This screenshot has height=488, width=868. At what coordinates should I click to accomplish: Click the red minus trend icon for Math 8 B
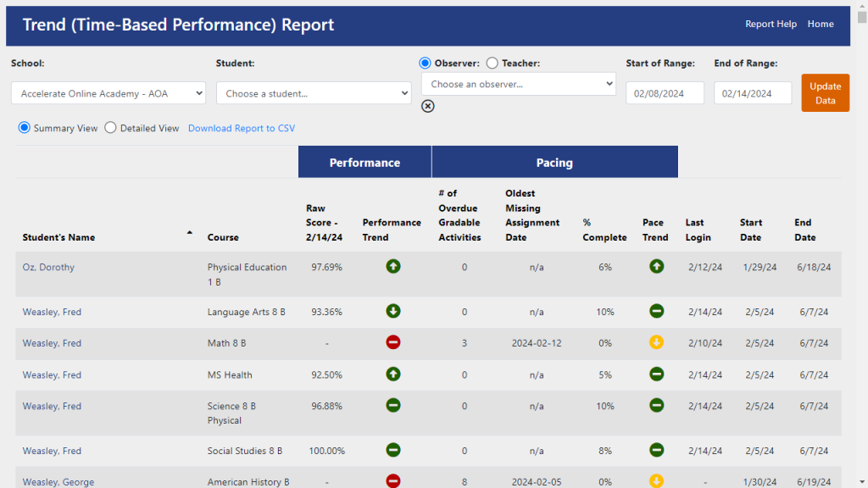pos(393,343)
